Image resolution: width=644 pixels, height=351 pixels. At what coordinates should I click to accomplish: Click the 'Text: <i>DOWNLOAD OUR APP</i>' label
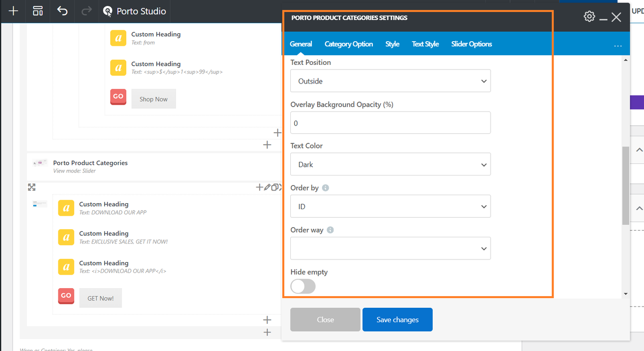(x=122, y=271)
